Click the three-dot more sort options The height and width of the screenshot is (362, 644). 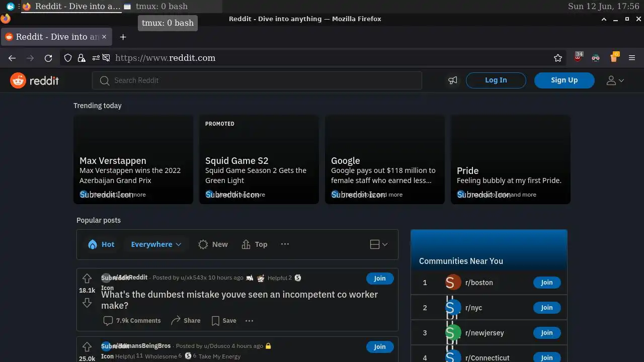pos(285,244)
